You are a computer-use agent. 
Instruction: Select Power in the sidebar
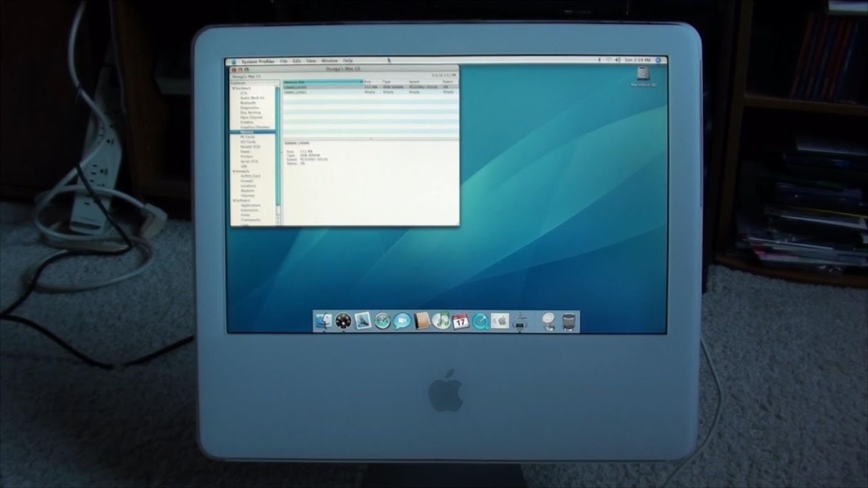click(245, 152)
